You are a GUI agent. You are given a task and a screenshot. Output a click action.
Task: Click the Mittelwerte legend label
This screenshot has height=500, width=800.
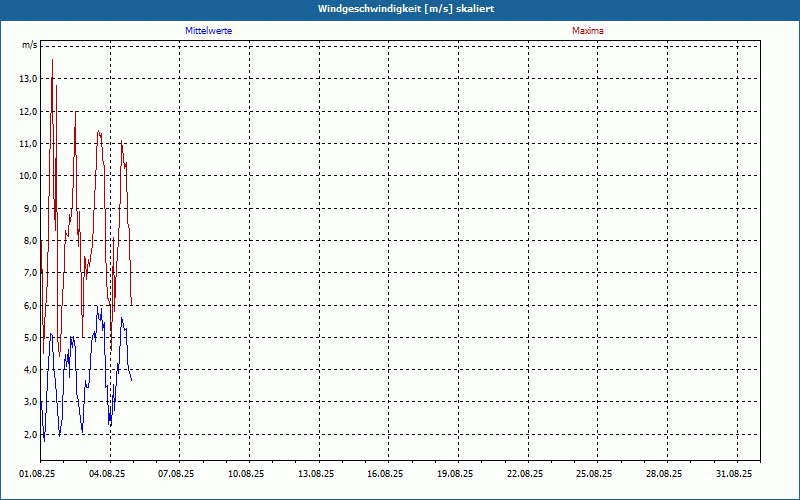209,31
